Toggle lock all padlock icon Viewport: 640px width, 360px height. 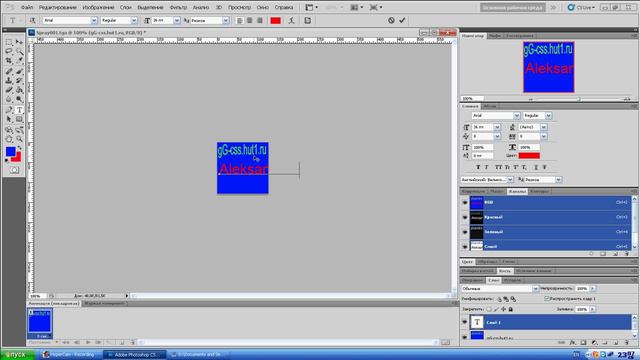(x=511, y=309)
